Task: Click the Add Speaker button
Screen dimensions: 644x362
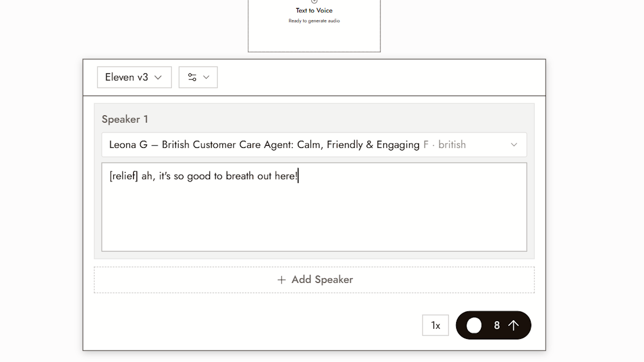Action: pyautogui.click(x=314, y=280)
